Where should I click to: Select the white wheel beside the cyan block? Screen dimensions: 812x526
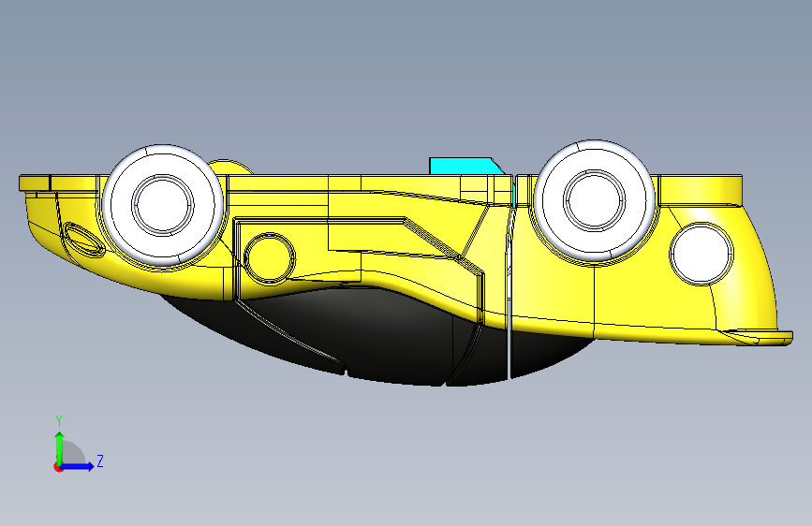click(594, 201)
